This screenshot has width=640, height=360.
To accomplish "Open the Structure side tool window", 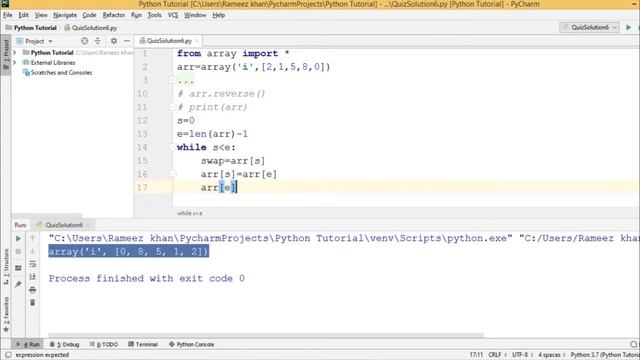I will (x=6, y=266).
